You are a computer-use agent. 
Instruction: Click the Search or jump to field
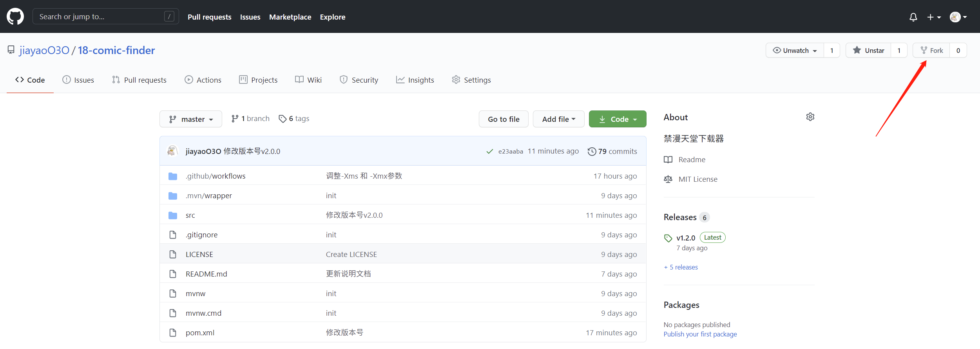(106, 16)
